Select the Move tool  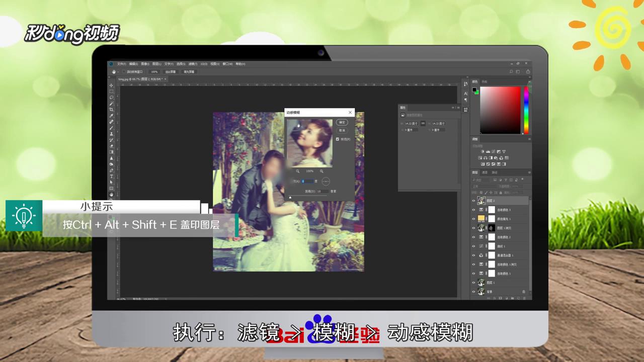coord(112,85)
